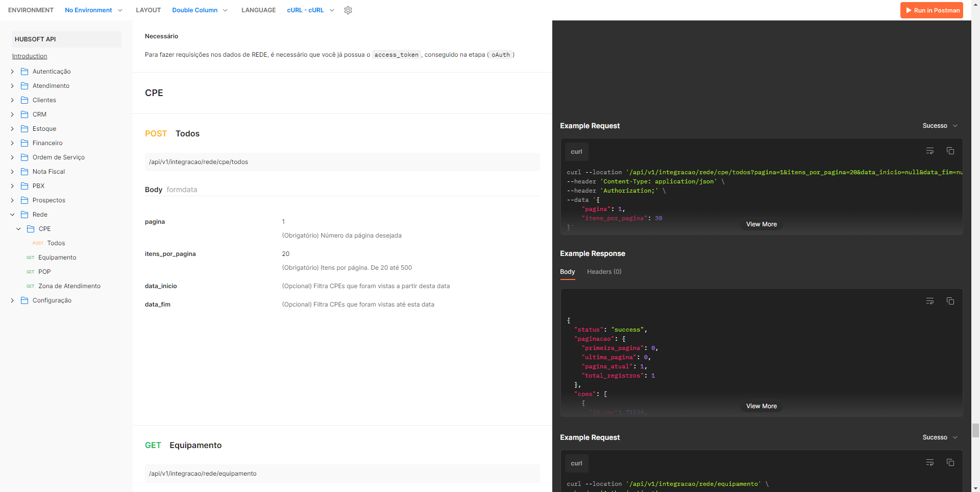Expand the Financeiro folder chevron
980x492 pixels.
12,143
